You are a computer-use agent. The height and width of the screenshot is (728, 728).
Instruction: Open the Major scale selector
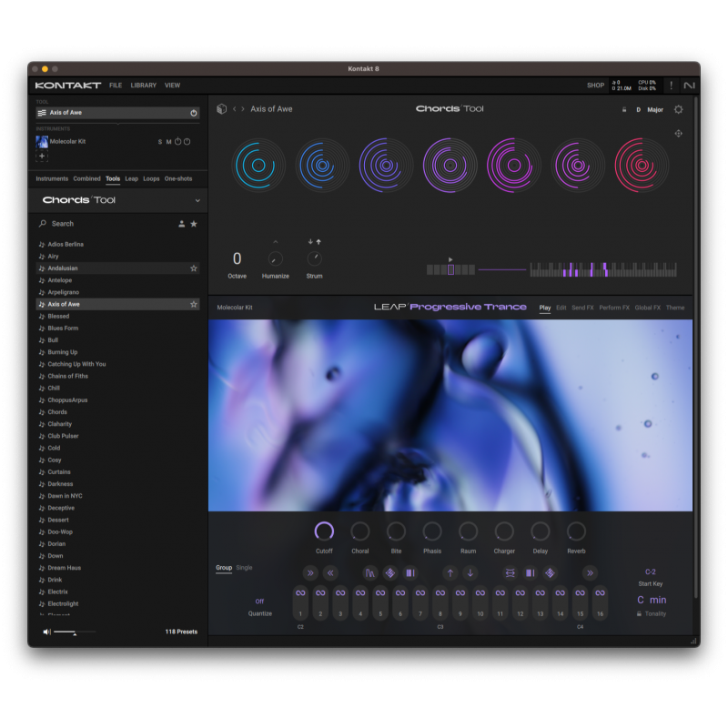click(655, 110)
